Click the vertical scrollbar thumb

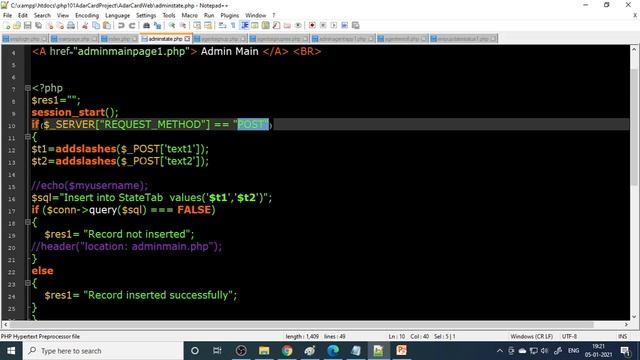(634, 127)
